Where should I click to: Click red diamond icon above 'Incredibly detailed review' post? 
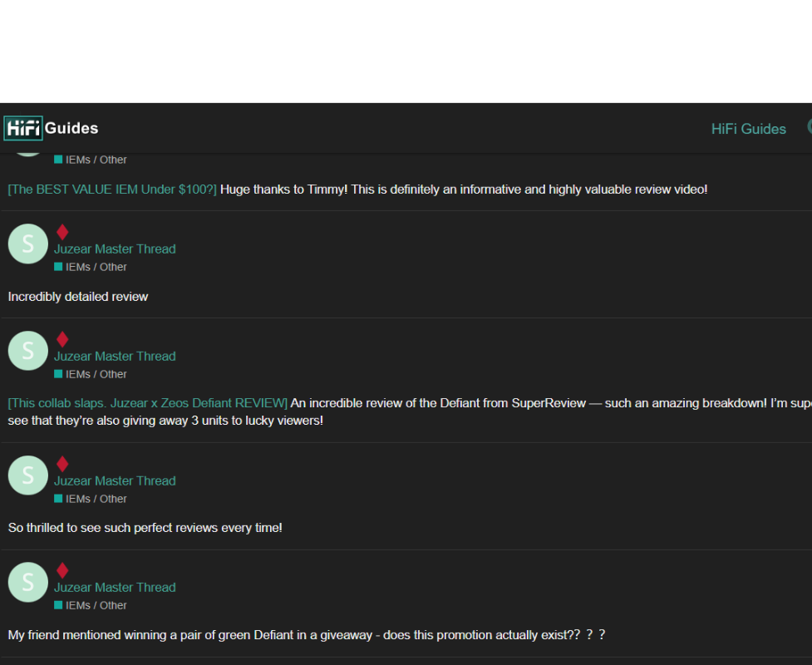coord(62,232)
